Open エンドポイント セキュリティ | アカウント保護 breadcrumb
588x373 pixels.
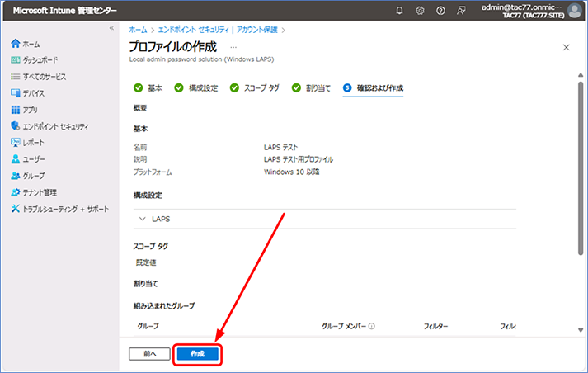tap(218, 30)
